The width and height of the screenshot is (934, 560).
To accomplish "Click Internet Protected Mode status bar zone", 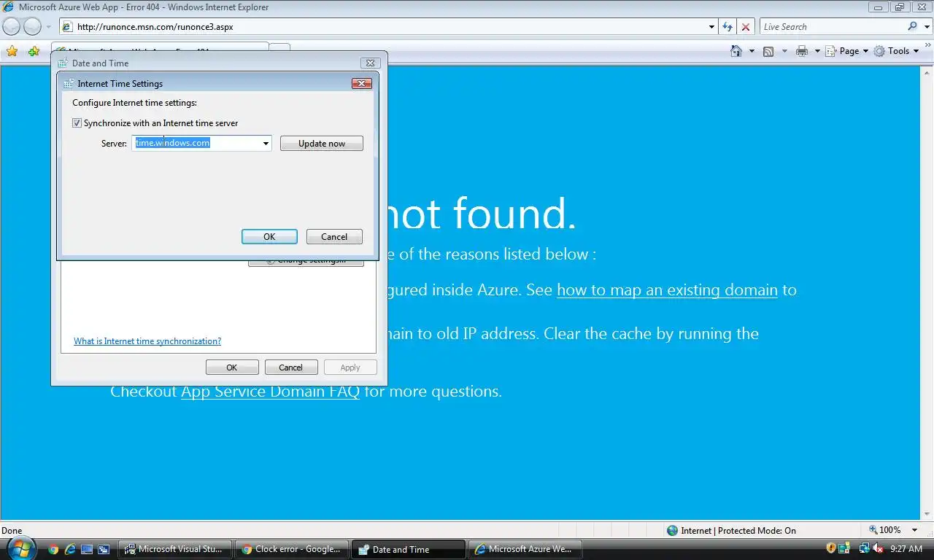I will 731,530.
